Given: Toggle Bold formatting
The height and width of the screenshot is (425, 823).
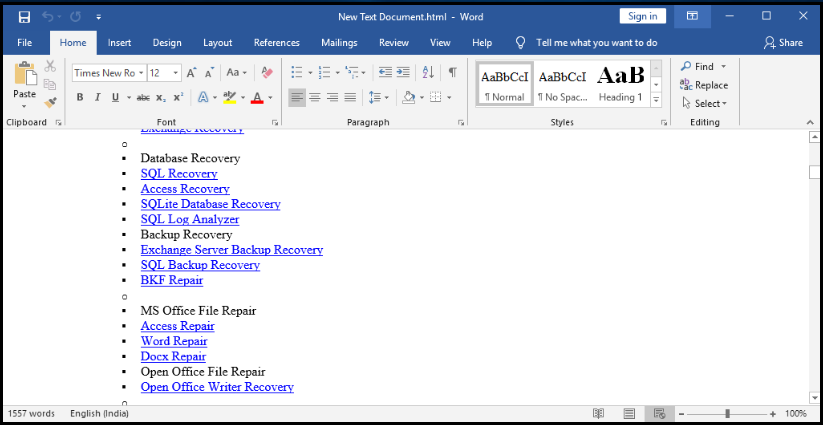Looking at the screenshot, I should (x=80, y=97).
